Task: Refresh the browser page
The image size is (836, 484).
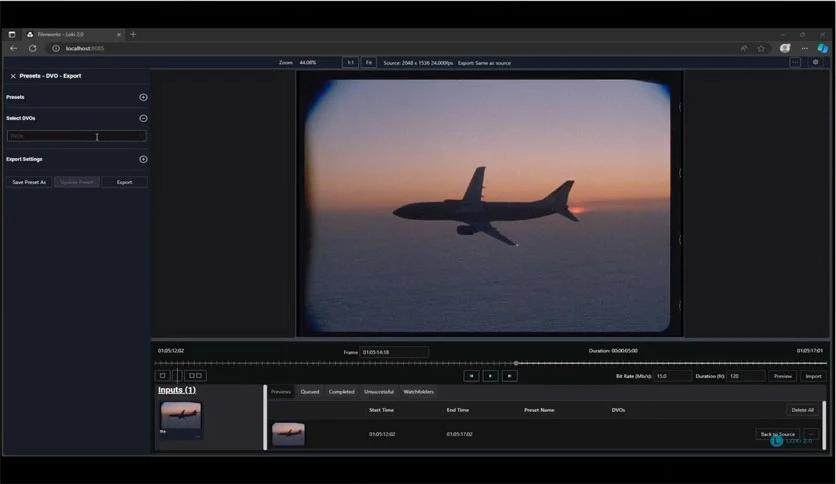Action: click(32, 48)
